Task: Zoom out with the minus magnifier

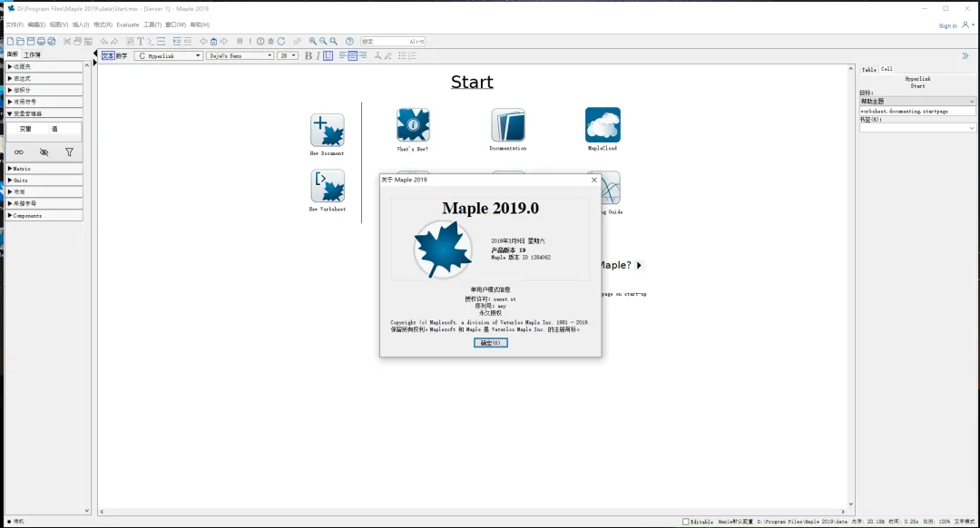Action: click(x=323, y=41)
